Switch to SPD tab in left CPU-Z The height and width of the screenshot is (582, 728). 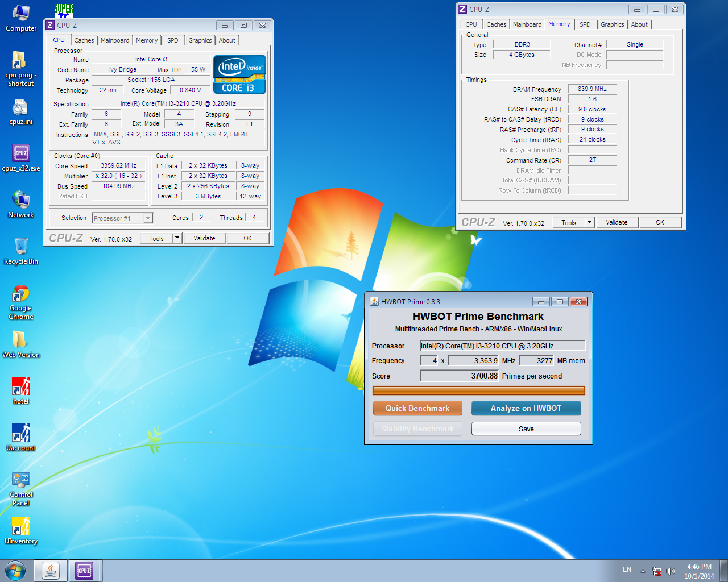click(x=173, y=40)
